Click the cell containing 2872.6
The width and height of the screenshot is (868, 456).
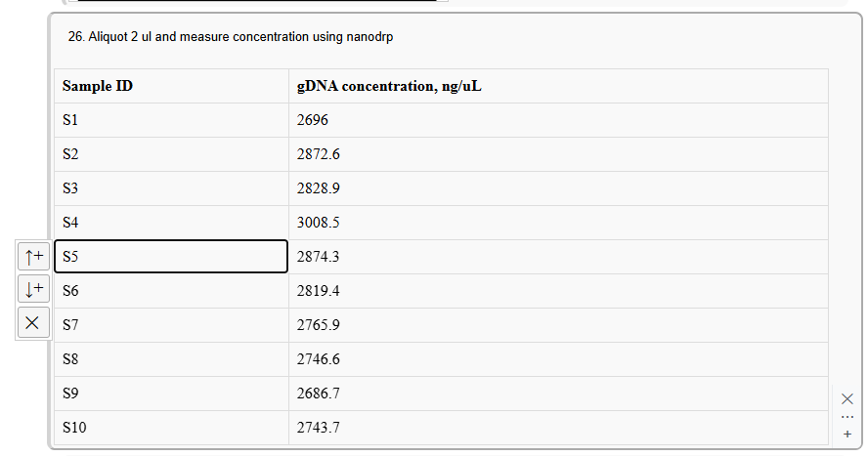coord(557,154)
